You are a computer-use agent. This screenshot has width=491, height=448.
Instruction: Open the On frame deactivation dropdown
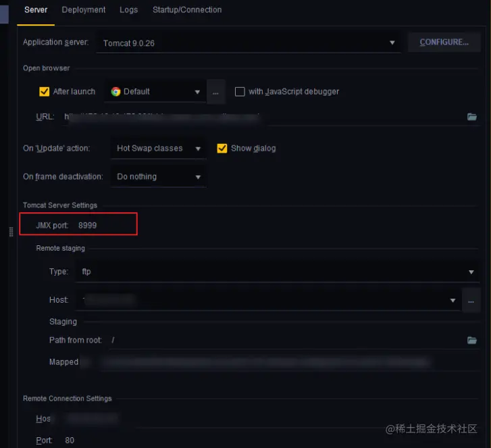[159, 176]
